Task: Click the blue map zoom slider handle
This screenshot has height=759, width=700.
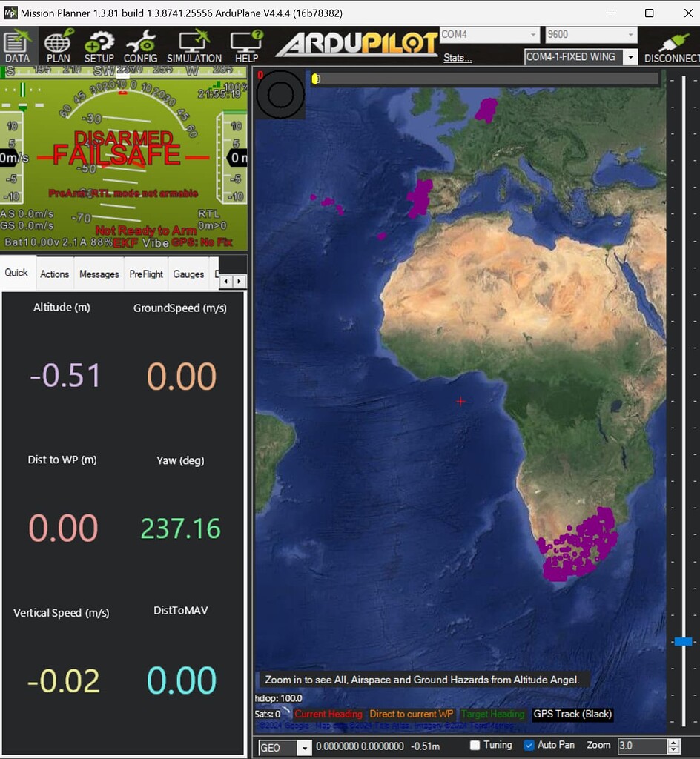Action: pyautogui.click(x=683, y=641)
